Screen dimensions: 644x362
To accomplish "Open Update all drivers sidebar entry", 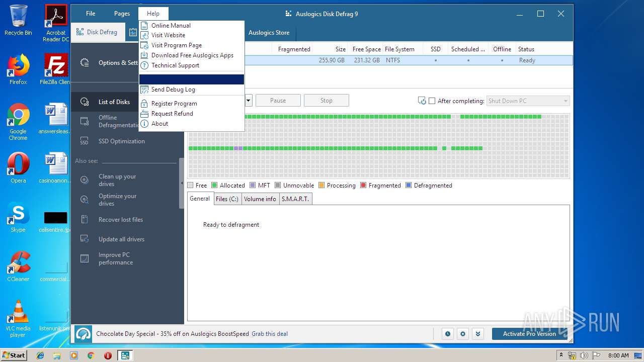I will click(x=121, y=239).
